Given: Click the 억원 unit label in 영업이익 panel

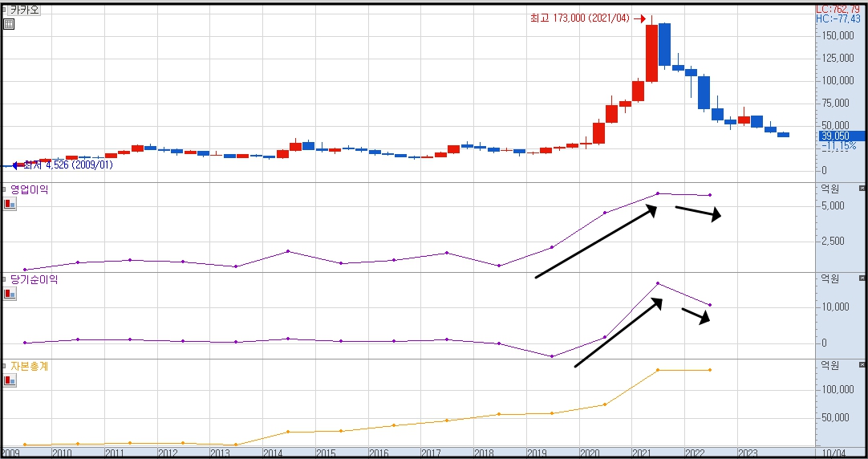Looking at the screenshot, I should click(831, 189).
